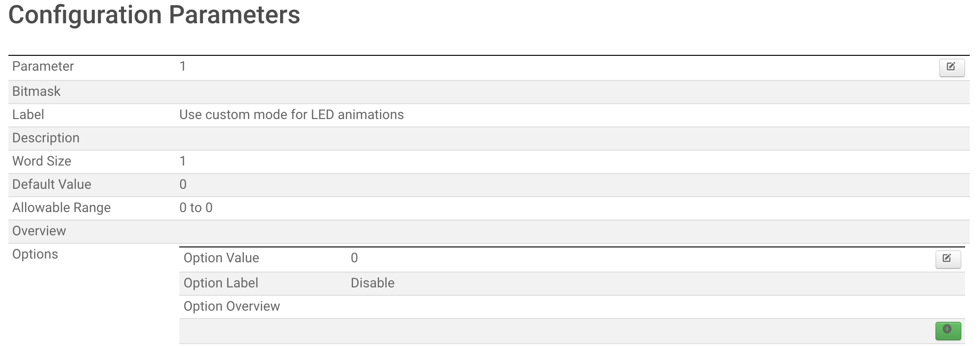
Task: Click the Default Value row label
Action: tap(52, 185)
